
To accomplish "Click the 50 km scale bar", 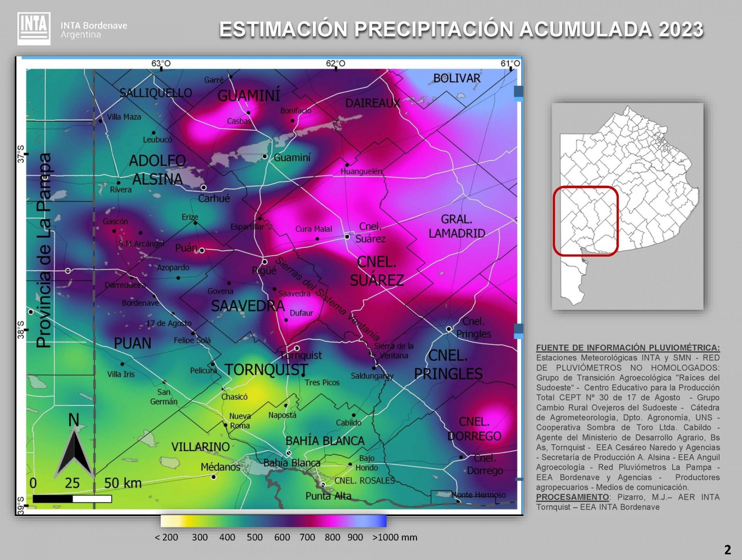I will pos(72,499).
